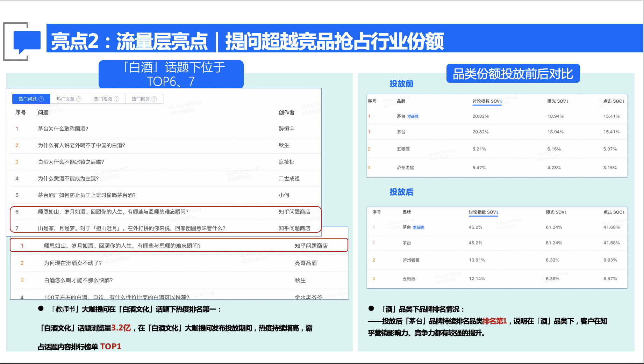This screenshot has width=644, height=364.
Task: Click the blue chat bubble icon
Action: [27, 42]
